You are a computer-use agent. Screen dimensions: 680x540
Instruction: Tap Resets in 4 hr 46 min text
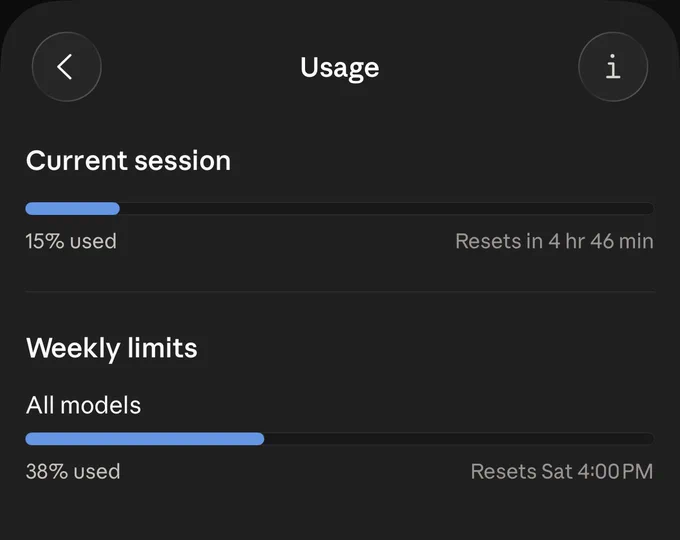(x=554, y=241)
